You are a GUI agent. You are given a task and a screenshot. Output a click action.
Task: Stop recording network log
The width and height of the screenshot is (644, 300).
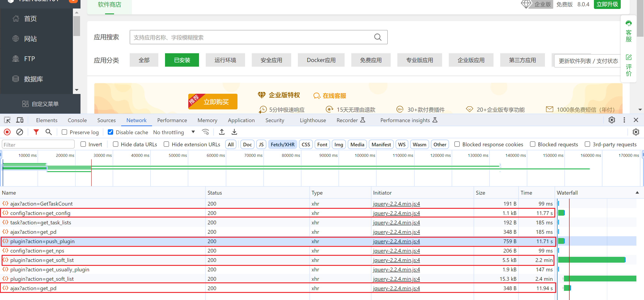point(7,132)
